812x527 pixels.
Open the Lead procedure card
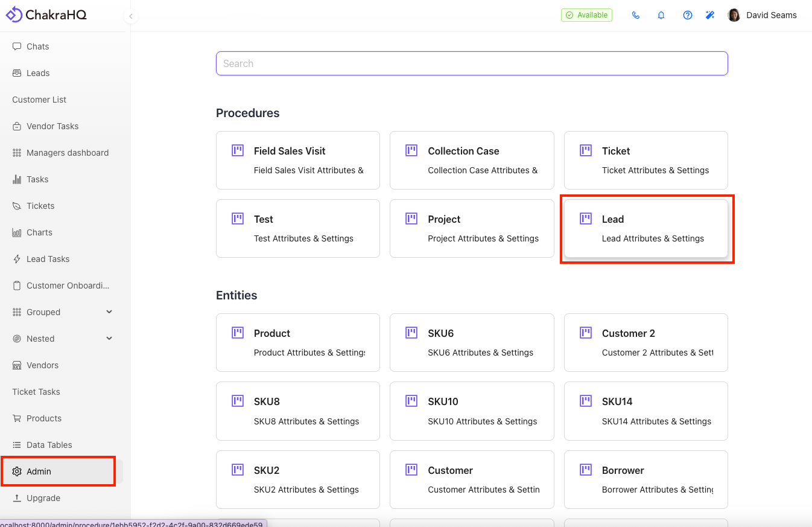pos(645,229)
